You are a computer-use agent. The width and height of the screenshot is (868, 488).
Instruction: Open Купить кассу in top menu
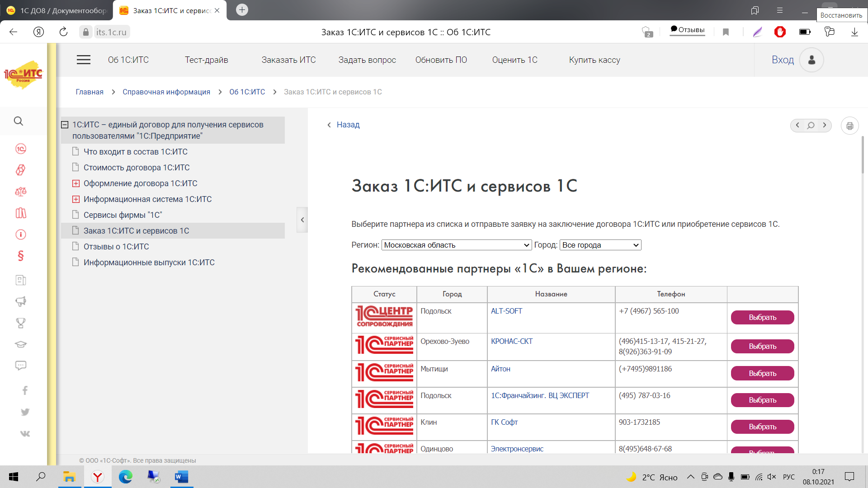pyautogui.click(x=594, y=60)
